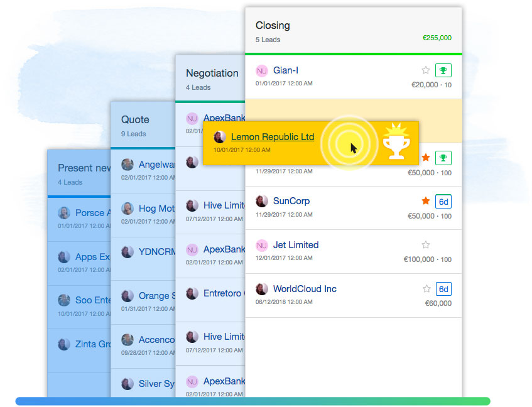Mark WorldCloud Inc as favorite with star
The height and width of the screenshot is (407, 532).
tap(426, 289)
